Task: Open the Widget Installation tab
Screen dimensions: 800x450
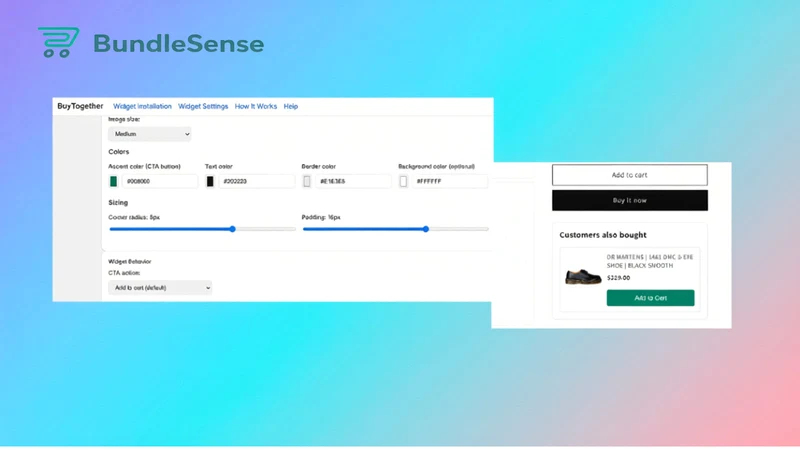Action: (x=142, y=107)
